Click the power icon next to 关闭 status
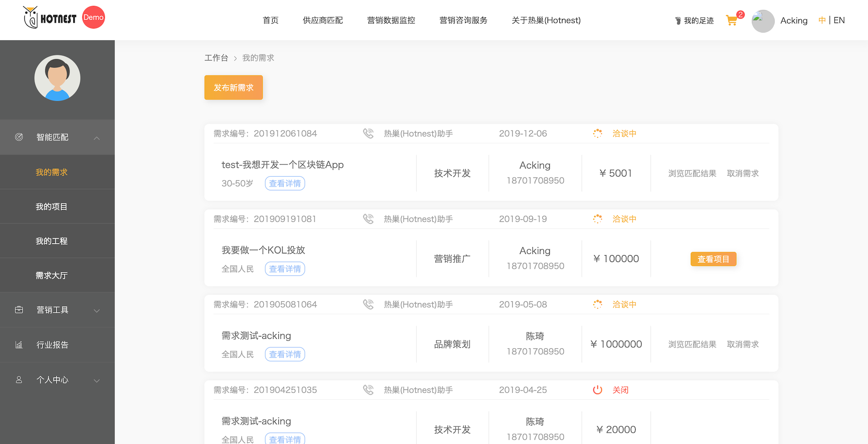The width and height of the screenshot is (868, 444). pos(597,390)
